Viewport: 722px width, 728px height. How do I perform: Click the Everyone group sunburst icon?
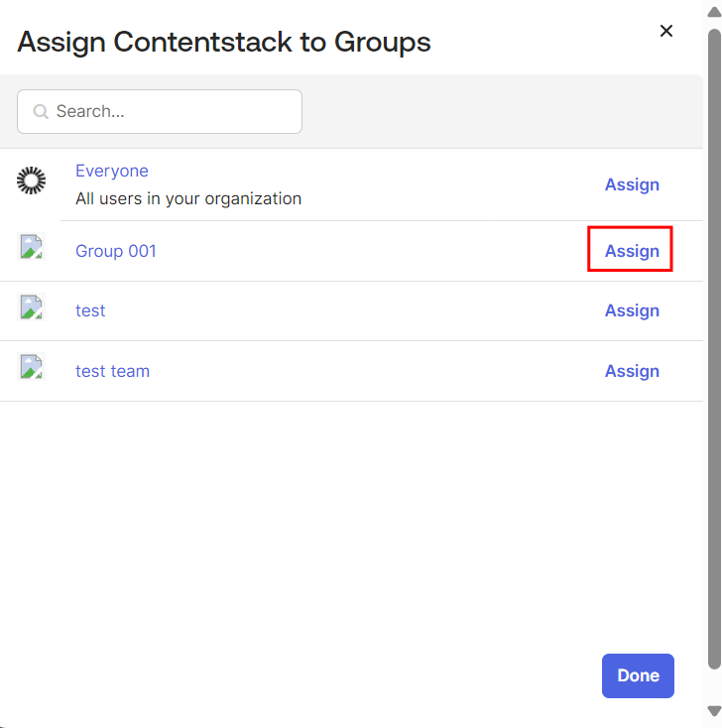pos(31,181)
